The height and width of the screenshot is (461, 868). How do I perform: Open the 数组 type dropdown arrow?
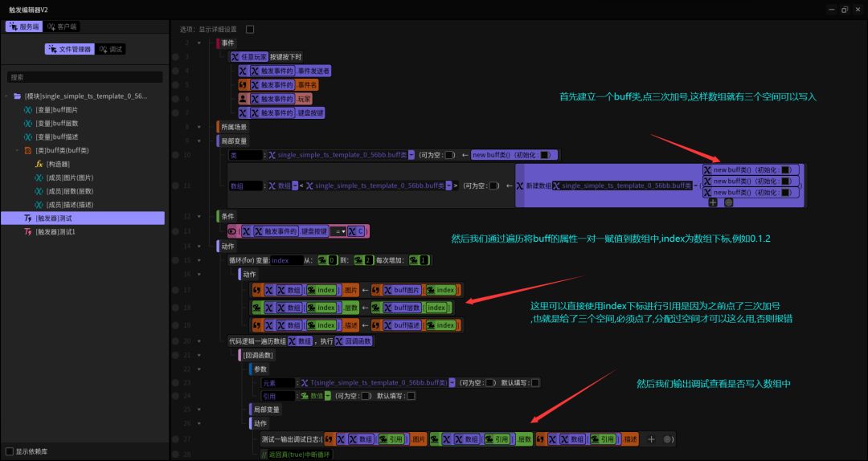[x=294, y=186]
